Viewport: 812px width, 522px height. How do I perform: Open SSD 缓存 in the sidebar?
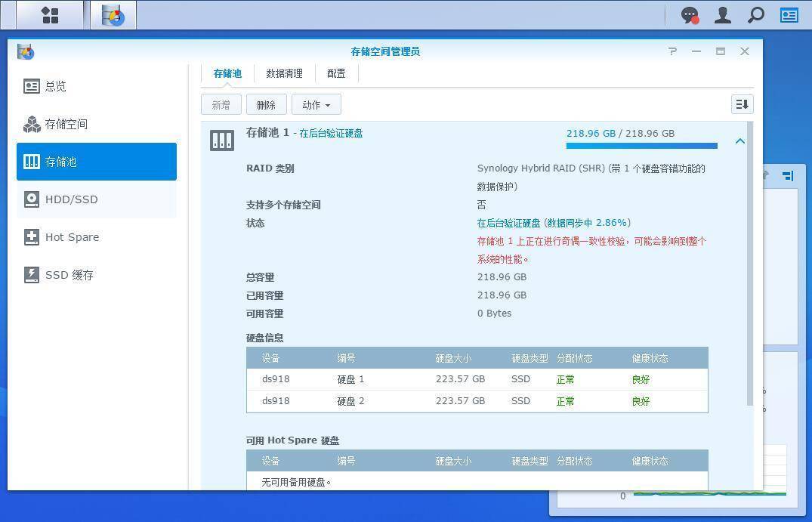[x=97, y=275]
